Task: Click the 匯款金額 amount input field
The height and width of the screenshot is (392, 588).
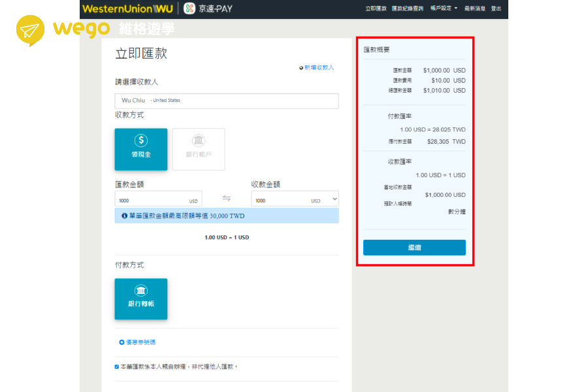Action: pos(157,199)
